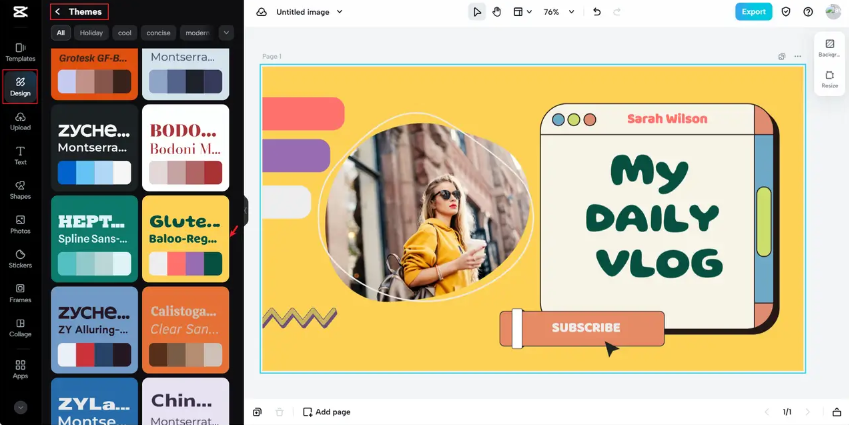This screenshot has width=849, height=425.
Task: Click bottom duplicate page icon
Action: (x=257, y=412)
